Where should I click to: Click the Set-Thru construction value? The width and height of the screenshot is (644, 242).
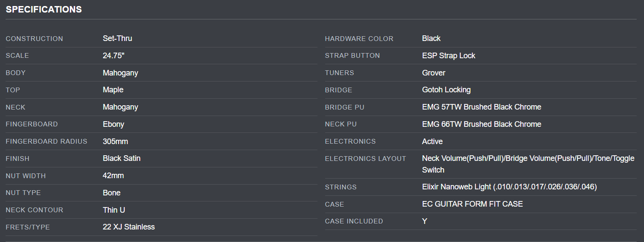pos(117,38)
